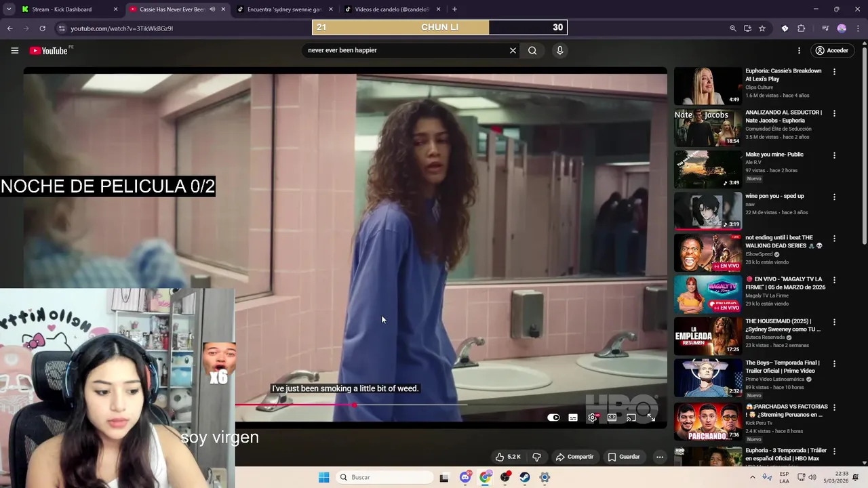The width and height of the screenshot is (868, 488).
Task: Sign in with Acceder button
Action: click(x=831, y=50)
